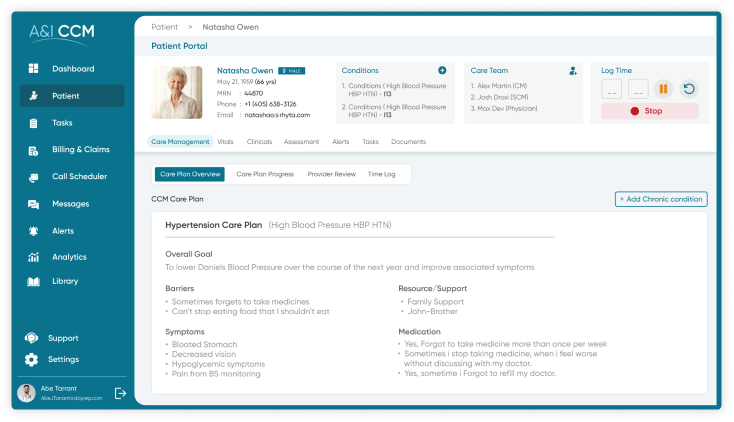The height and width of the screenshot is (422, 734).
Task: Switch to the Clinicals tab
Action: point(259,141)
